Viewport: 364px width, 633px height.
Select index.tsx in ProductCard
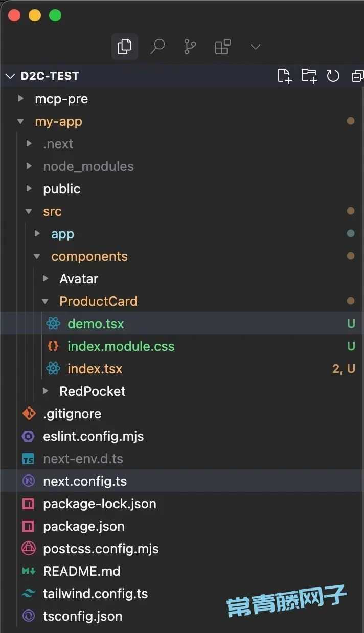182,369
